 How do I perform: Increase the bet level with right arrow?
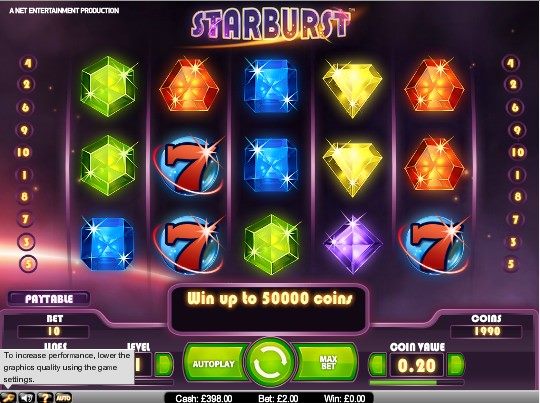pos(164,364)
